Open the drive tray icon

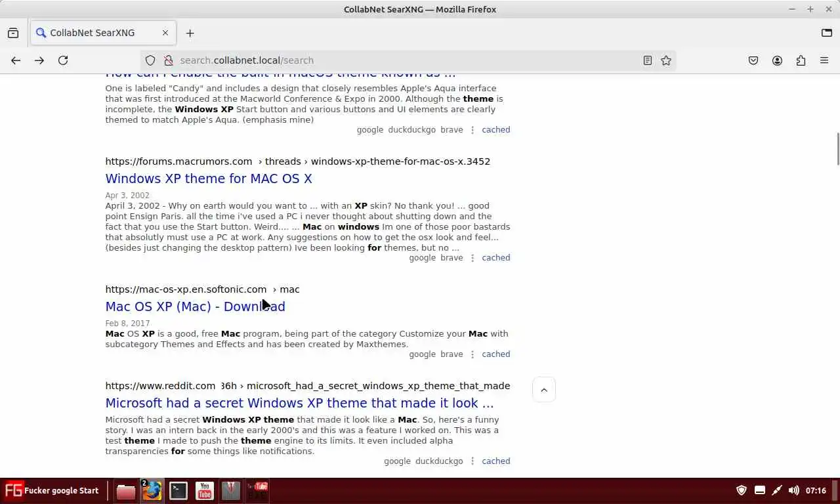760,491
